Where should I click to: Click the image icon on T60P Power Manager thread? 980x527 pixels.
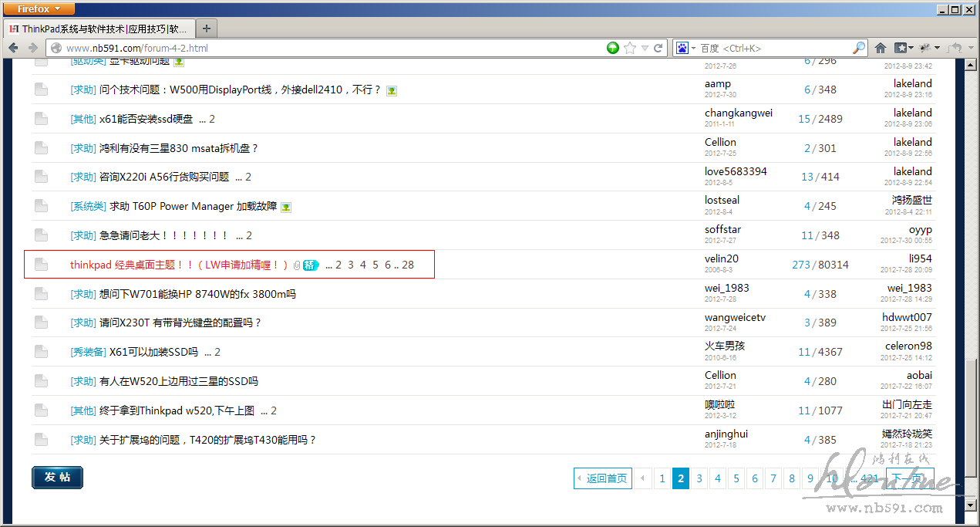286,207
